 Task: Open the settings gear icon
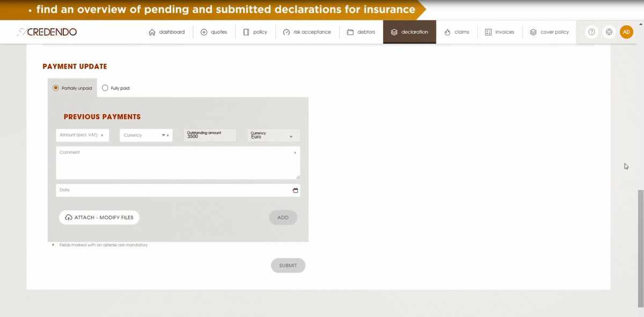609,32
